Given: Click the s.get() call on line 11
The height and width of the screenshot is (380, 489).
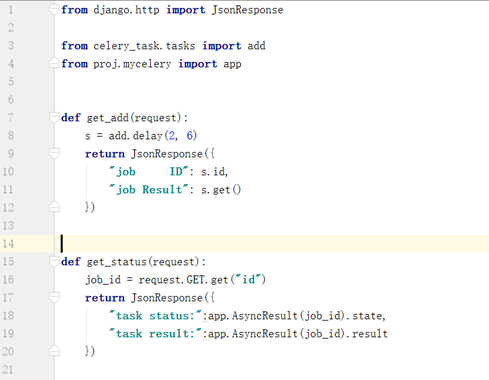Looking at the screenshot, I should pyautogui.click(x=221, y=190).
